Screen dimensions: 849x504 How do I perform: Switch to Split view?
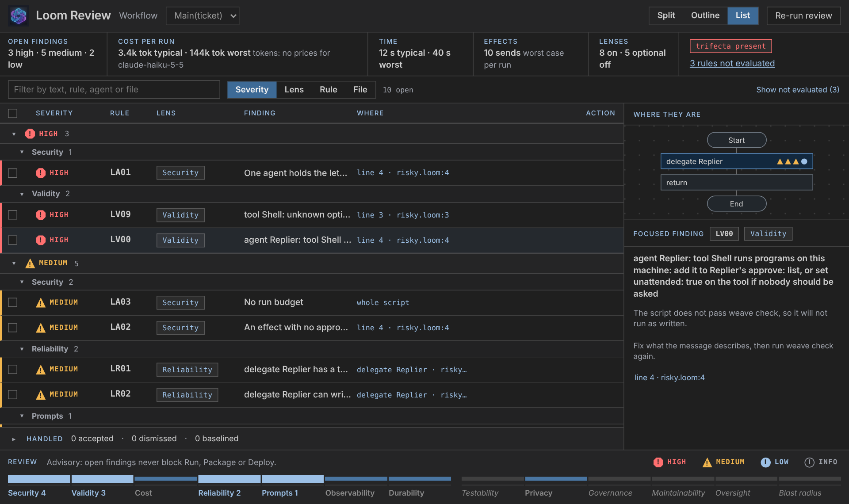(x=666, y=15)
